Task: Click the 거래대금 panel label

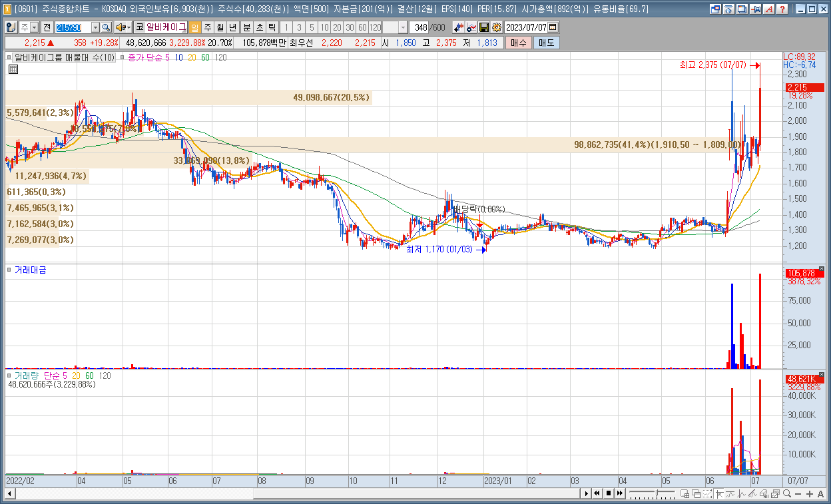Action: (x=30, y=270)
